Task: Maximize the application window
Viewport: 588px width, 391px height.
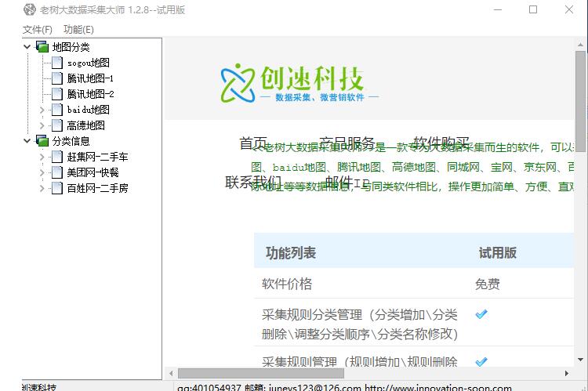Action: coord(533,9)
